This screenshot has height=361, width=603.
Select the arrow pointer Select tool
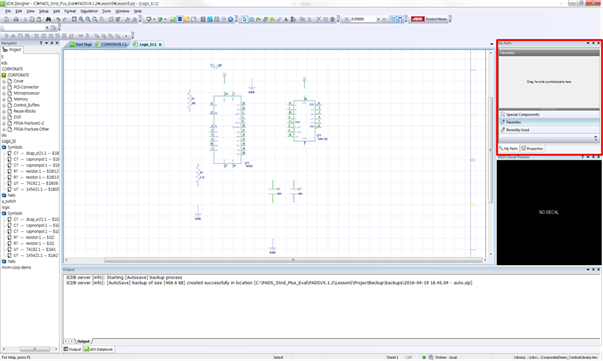(x=245, y=19)
